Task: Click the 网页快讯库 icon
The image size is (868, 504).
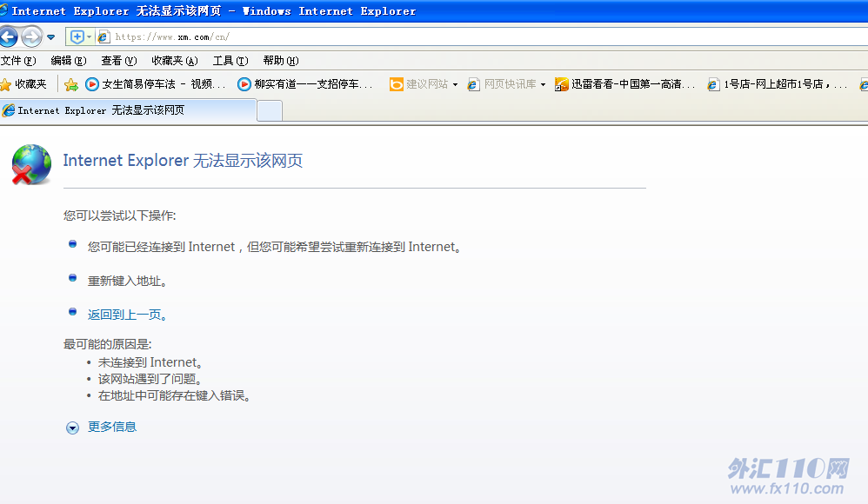Action: (473, 84)
